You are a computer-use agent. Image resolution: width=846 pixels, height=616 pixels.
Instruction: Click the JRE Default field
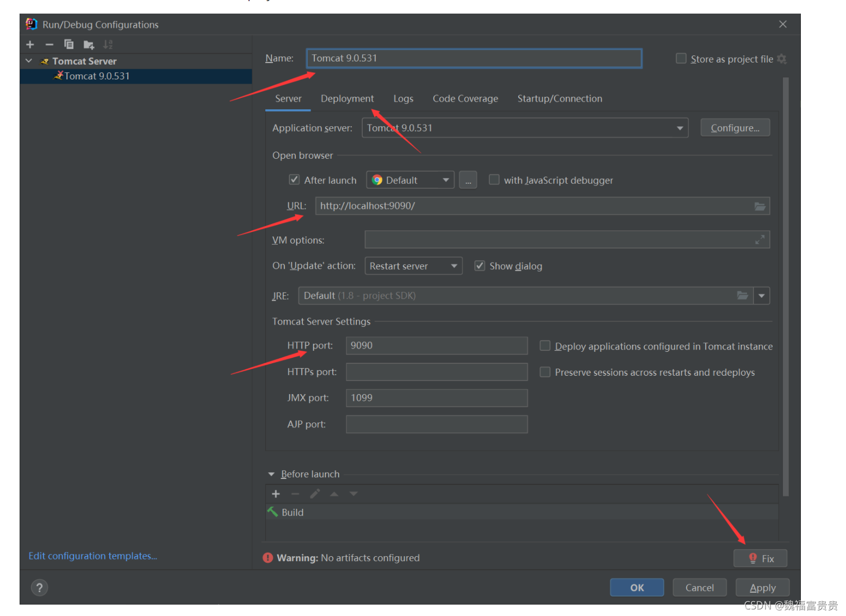[x=526, y=296]
